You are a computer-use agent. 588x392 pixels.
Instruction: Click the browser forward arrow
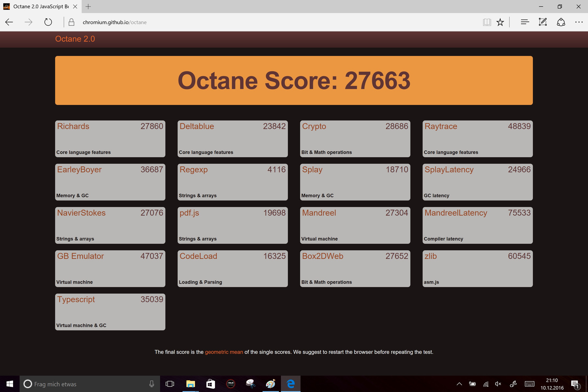(x=28, y=22)
